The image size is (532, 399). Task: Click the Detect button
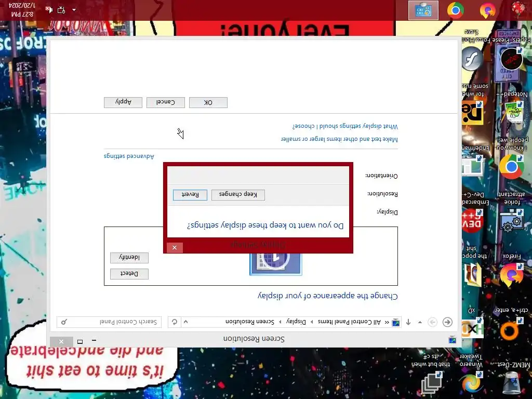129,274
